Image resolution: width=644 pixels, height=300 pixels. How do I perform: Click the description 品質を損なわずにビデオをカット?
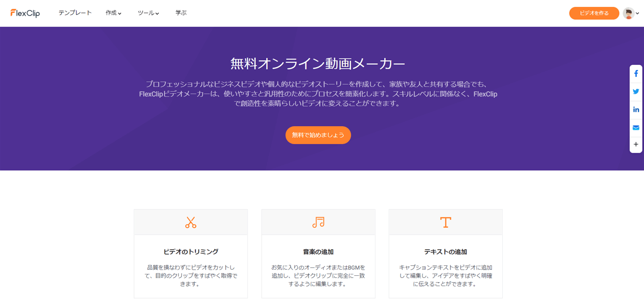tap(191, 276)
